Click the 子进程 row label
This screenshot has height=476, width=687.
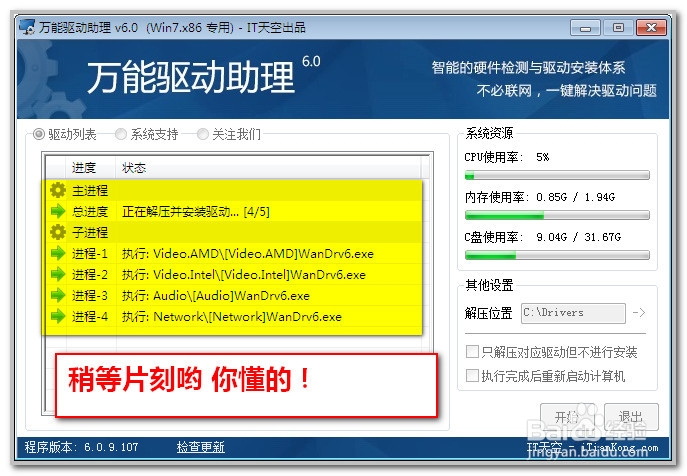[90, 232]
